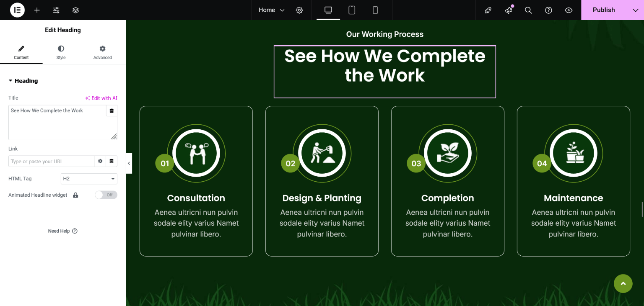Open the Finder search icon
The width and height of the screenshot is (644, 306).
(x=528, y=10)
